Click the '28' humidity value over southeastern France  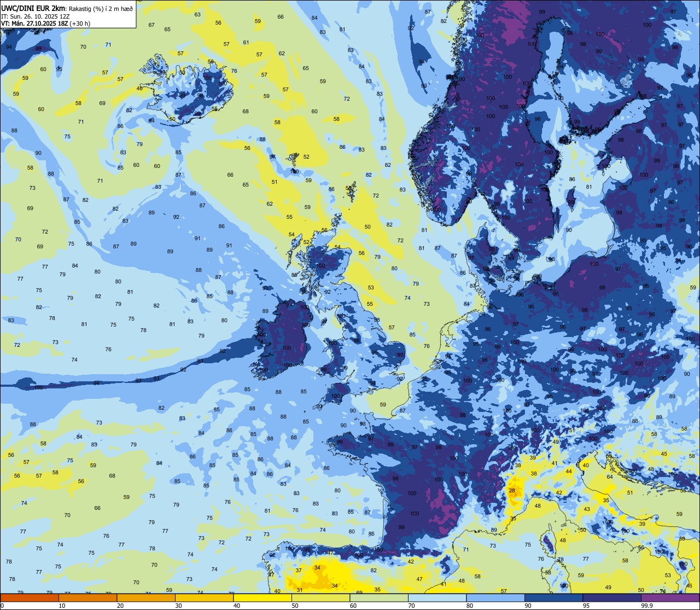click(x=512, y=490)
